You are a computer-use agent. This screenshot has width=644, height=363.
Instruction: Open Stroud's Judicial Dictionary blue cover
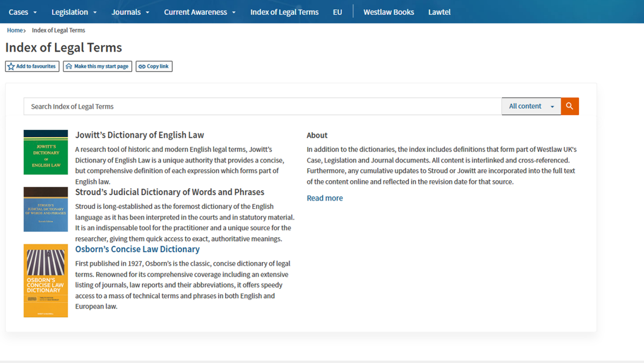click(46, 209)
